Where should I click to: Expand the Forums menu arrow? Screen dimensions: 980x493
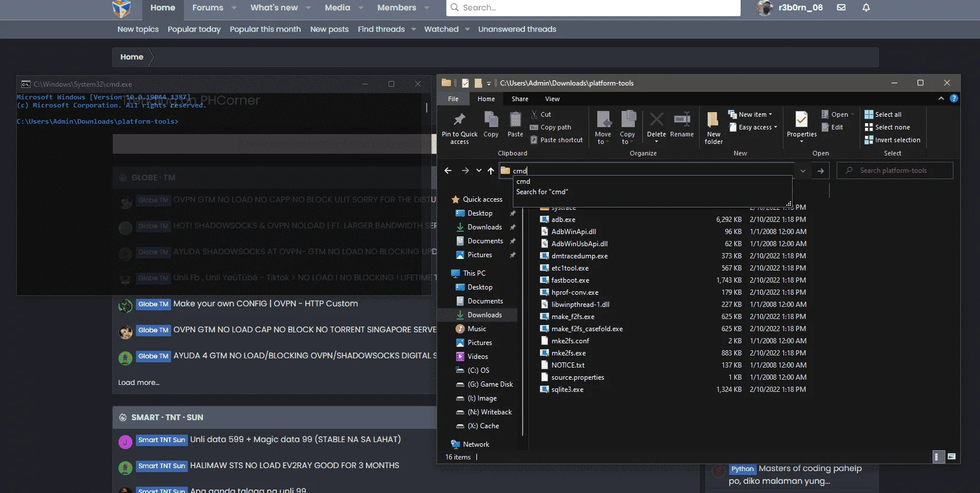(x=234, y=8)
